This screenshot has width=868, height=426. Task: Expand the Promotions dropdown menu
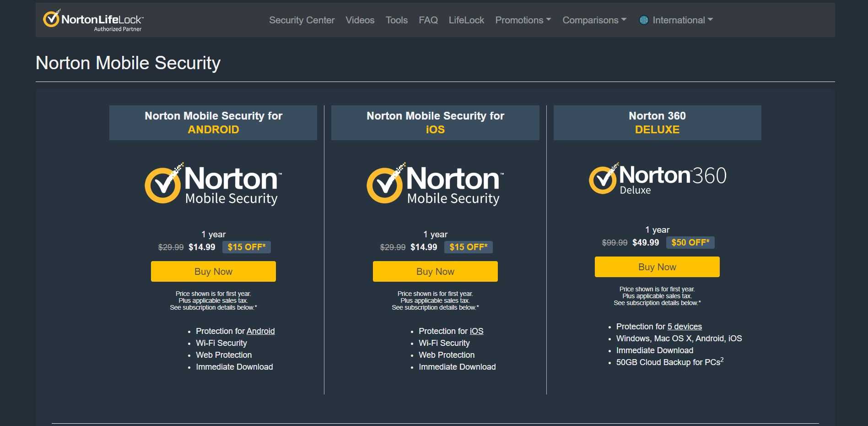click(523, 20)
